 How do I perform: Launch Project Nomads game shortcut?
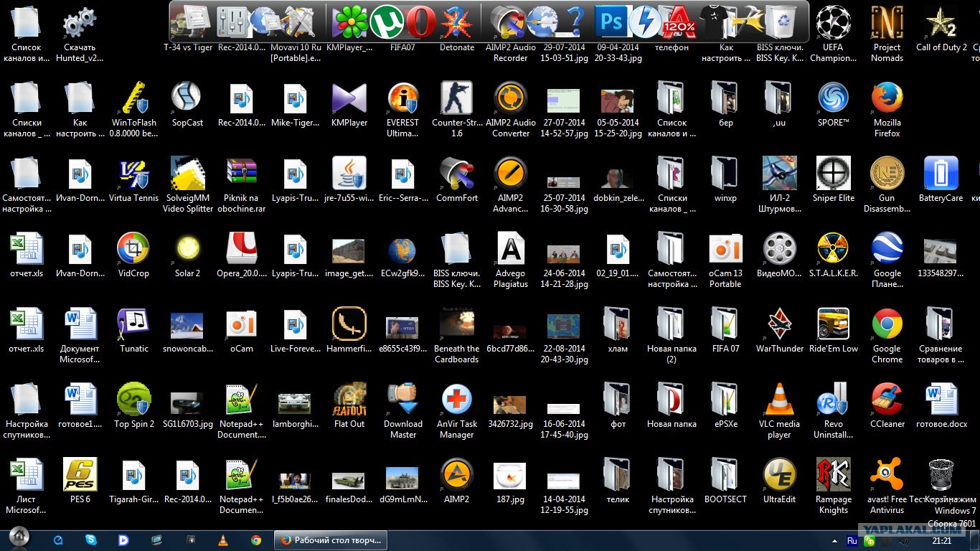point(887,34)
